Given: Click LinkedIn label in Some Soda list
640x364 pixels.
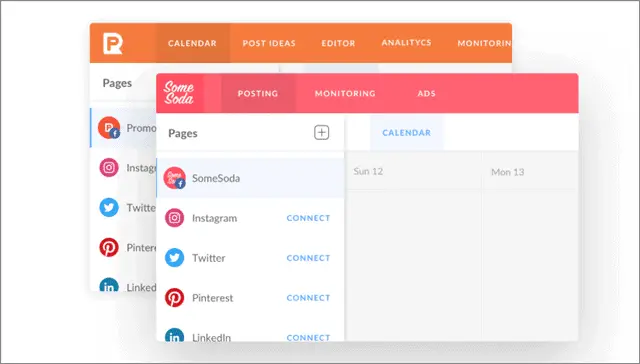Looking at the screenshot, I should (x=211, y=337).
